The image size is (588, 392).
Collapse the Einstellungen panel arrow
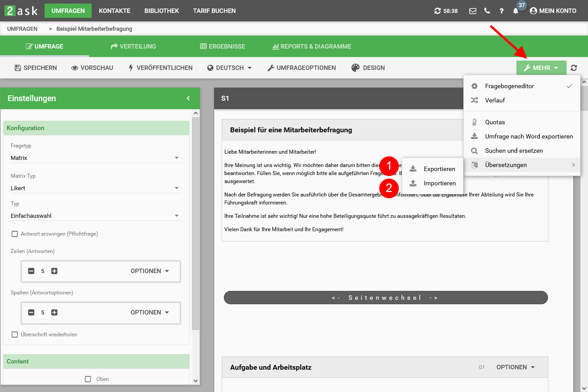(188, 98)
